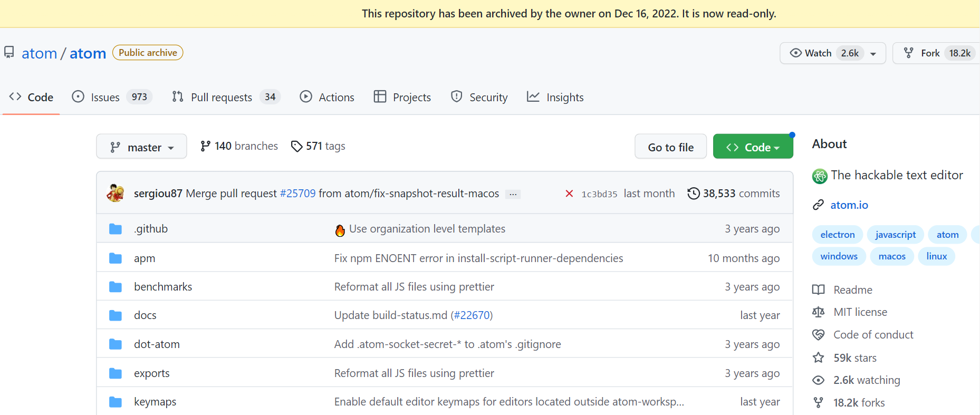980x415 pixels.
Task: View the 571 tags link
Action: pyautogui.click(x=318, y=146)
